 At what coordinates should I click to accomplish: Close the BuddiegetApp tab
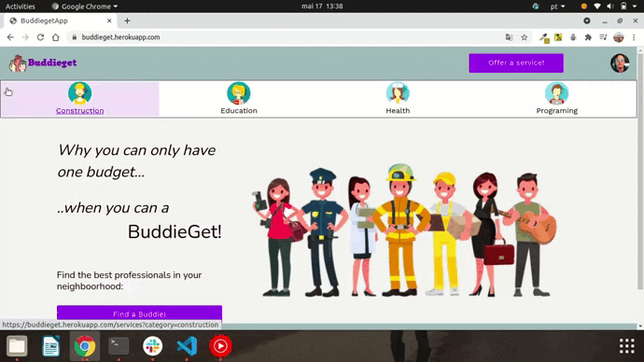point(109,21)
